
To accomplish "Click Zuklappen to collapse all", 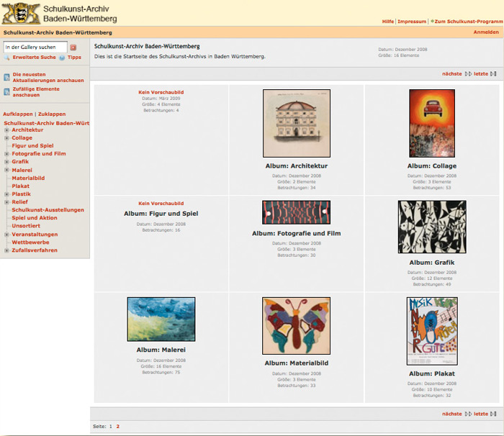I will coord(52,114).
